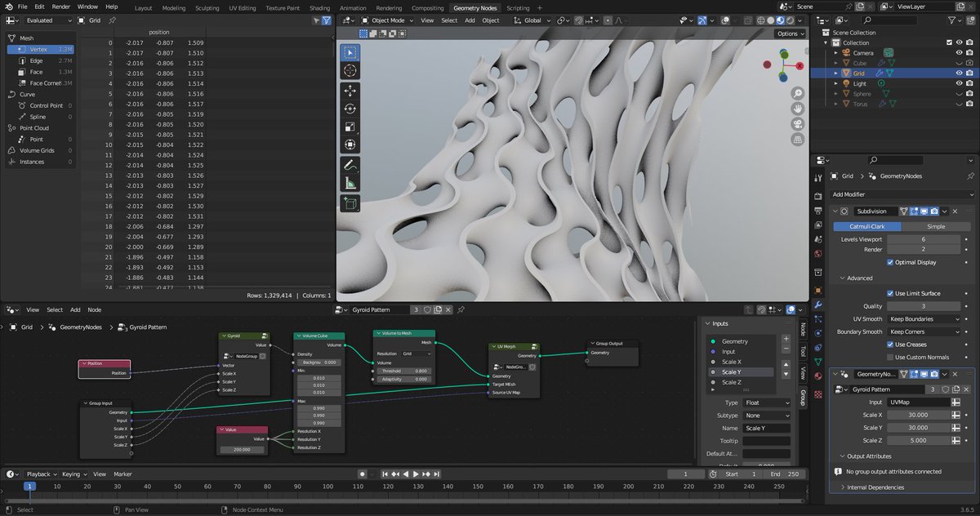The width and height of the screenshot is (980, 516).
Task: Select the Measure tool
Action: point(350,183)
